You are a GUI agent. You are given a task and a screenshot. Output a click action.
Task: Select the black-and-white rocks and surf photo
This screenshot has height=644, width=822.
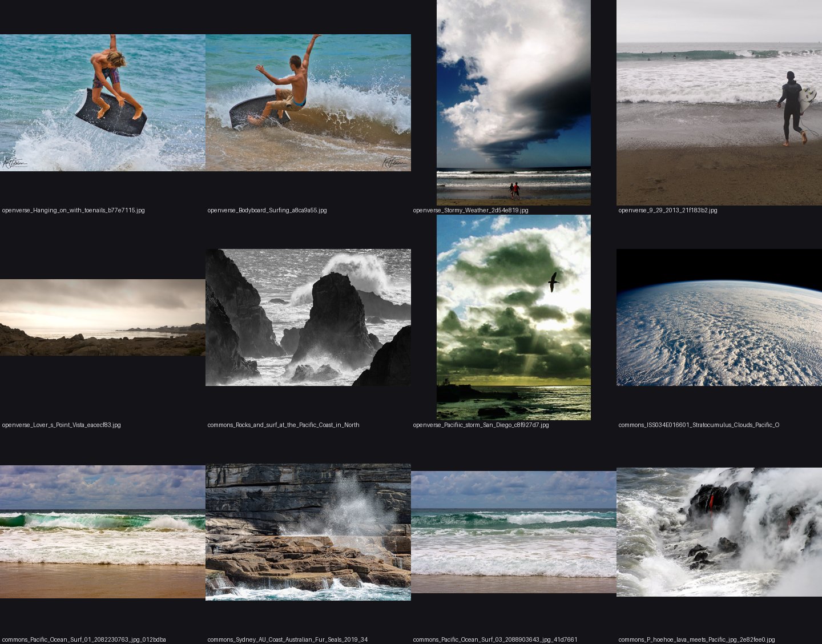point(308,317)
